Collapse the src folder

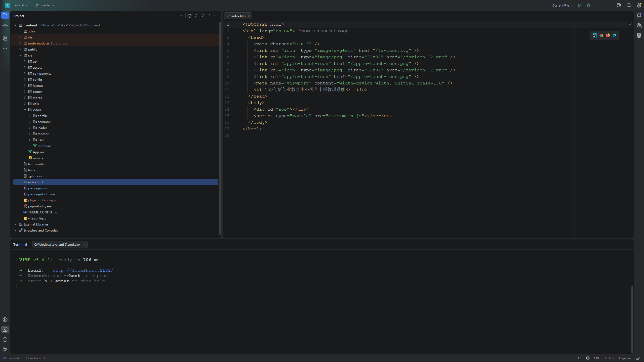20,55
